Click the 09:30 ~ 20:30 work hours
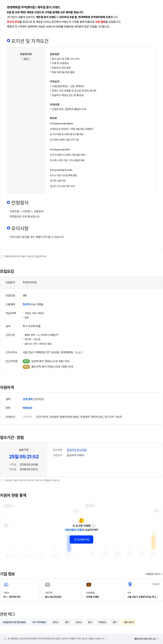Image resolution: width=163 pixels, height=644 pixels. [32, 339]
